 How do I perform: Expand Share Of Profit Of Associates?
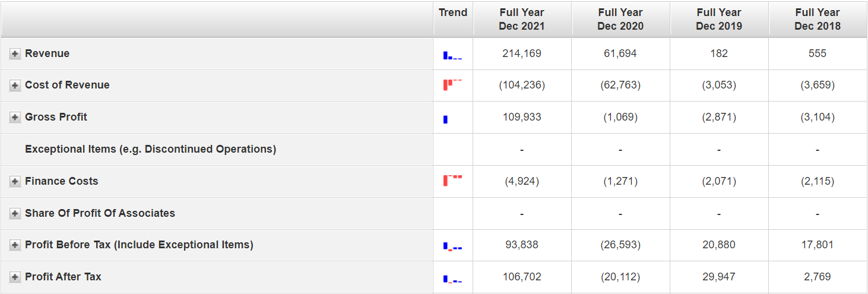[15, 214]
